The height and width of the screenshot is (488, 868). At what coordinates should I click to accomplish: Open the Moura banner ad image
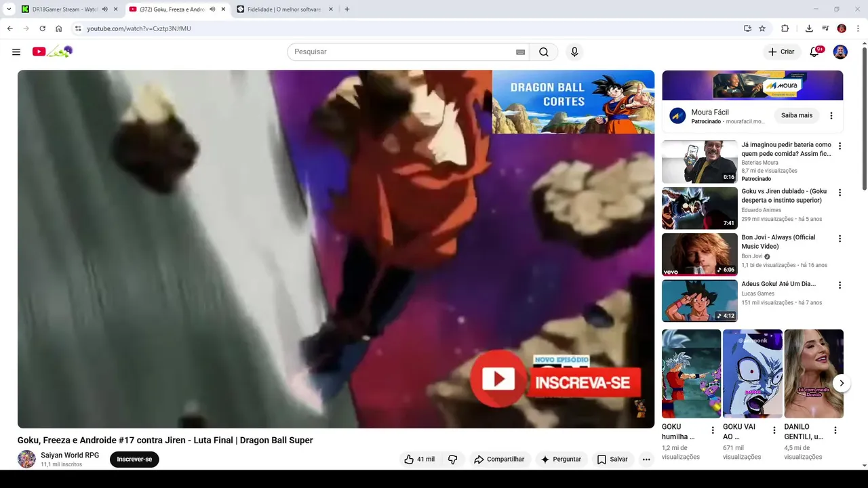point(753,85)
